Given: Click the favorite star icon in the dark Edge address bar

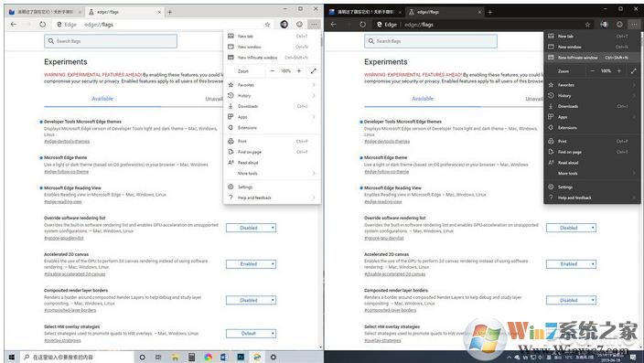Looking at the screenshot, I should point(587,25).
